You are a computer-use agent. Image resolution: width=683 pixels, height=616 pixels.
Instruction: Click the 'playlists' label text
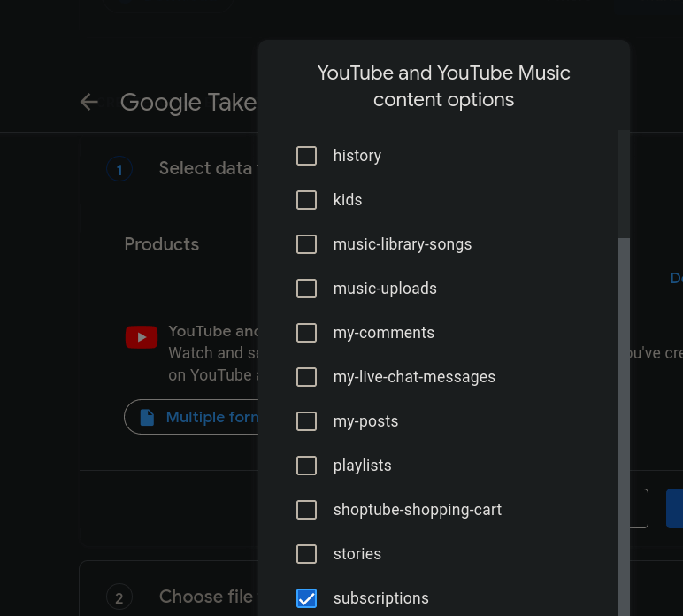click(x=363, y=466)
